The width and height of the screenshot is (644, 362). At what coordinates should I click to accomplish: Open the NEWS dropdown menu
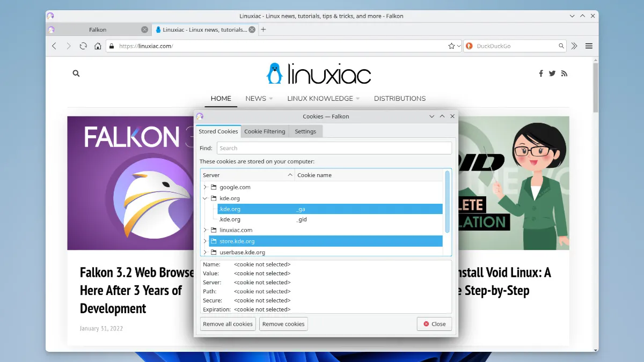pyautogui.click(x=259, y=99)
